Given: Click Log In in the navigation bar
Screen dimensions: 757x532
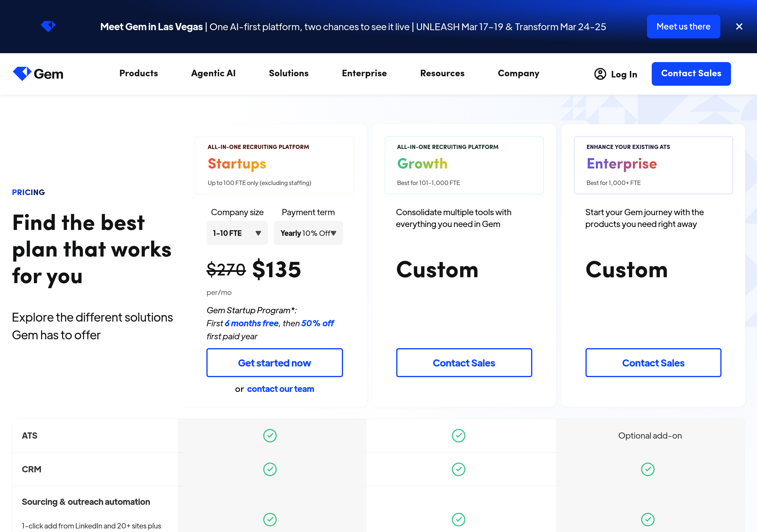Looking at the screenshot, I should point(624,74).
